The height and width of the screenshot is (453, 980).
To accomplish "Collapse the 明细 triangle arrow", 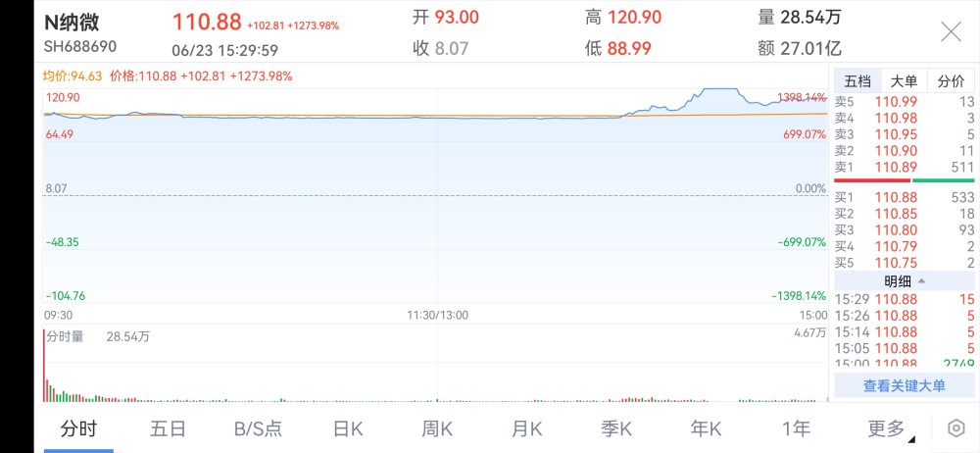I will click(921, 281).
